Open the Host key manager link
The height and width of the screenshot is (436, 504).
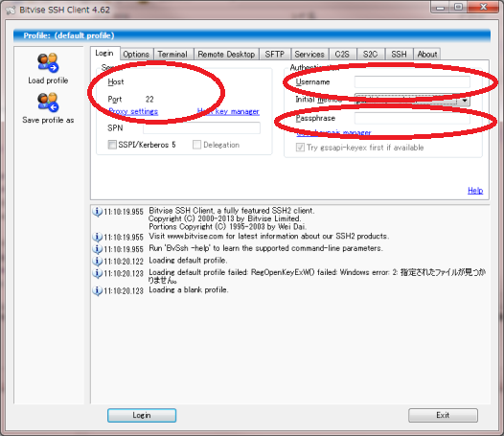(228, 111)
